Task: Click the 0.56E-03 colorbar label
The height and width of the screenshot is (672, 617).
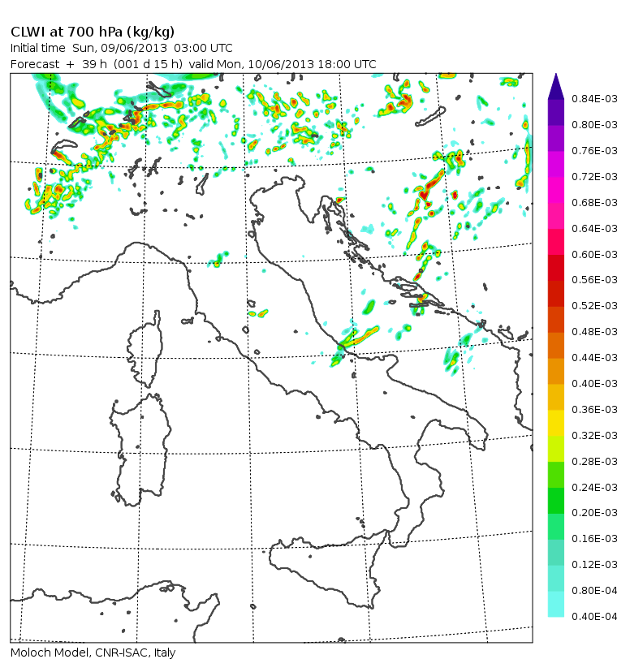Action: pos(594,280)
